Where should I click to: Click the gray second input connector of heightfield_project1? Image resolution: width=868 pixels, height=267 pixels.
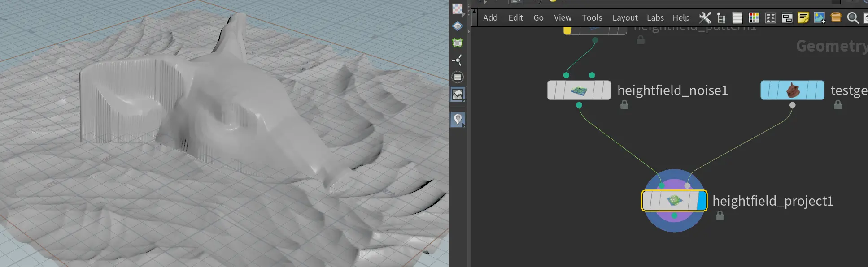tap(687, 185)
